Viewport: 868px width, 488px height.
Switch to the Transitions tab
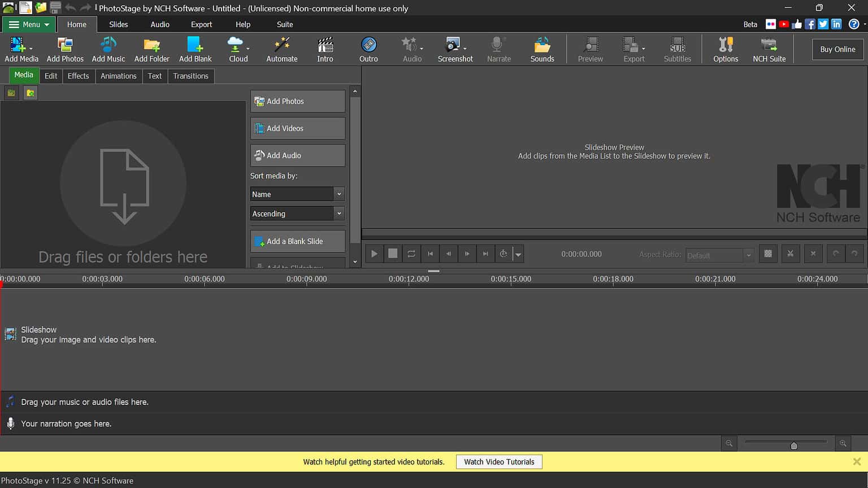pos(190,76)
